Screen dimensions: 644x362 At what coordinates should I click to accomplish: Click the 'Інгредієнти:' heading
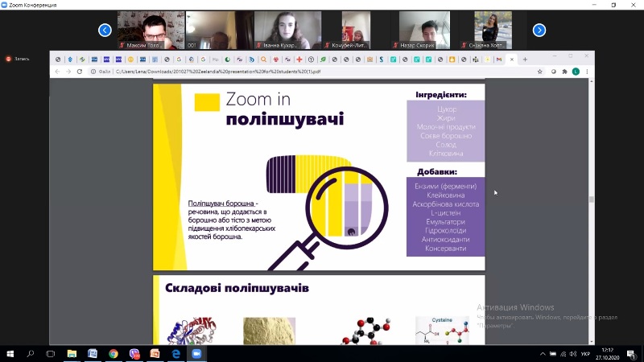click(x=441, y=95)
